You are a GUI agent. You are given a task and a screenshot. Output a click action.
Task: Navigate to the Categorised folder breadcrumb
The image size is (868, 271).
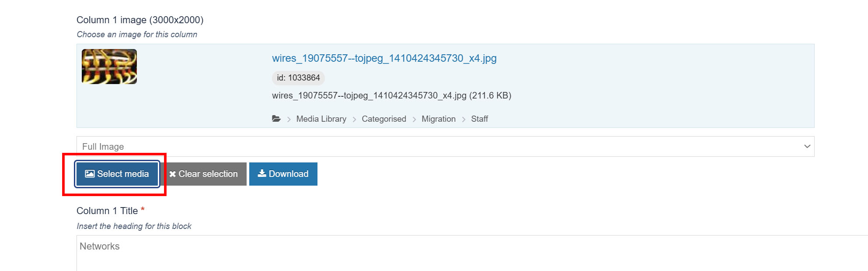(x=384, y=119)
